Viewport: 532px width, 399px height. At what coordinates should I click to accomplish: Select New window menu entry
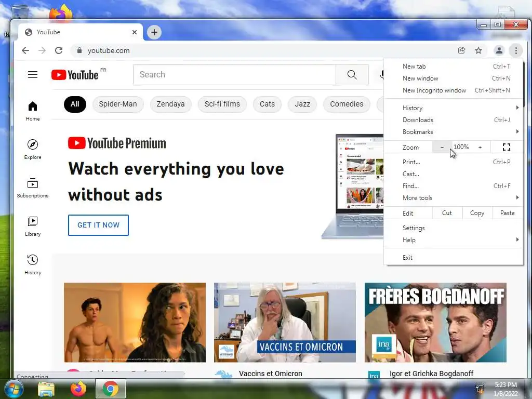point(454,78)
